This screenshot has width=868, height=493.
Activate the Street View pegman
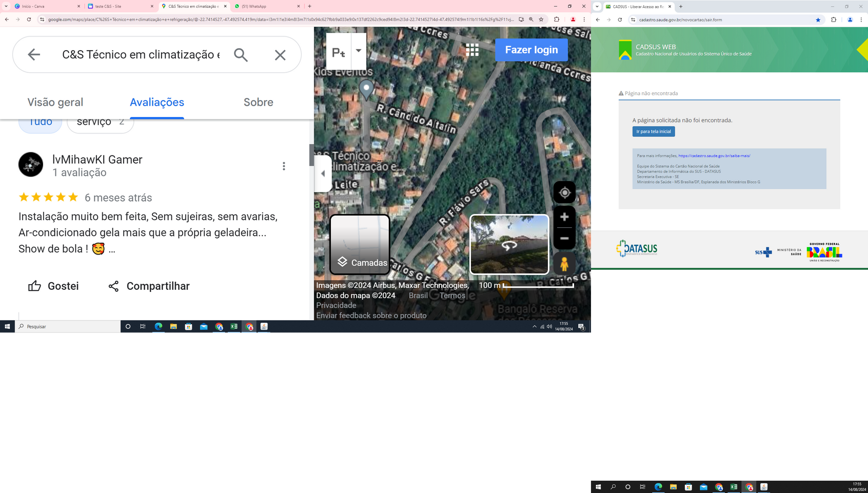point(564,264)
